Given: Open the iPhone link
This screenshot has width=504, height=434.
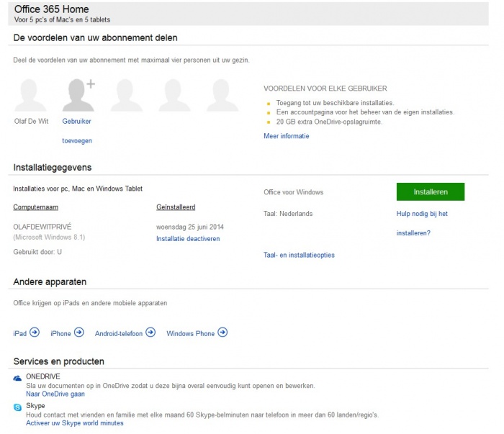Looking at the screenshot, I should pyautogui.click(x=60, y=333).
